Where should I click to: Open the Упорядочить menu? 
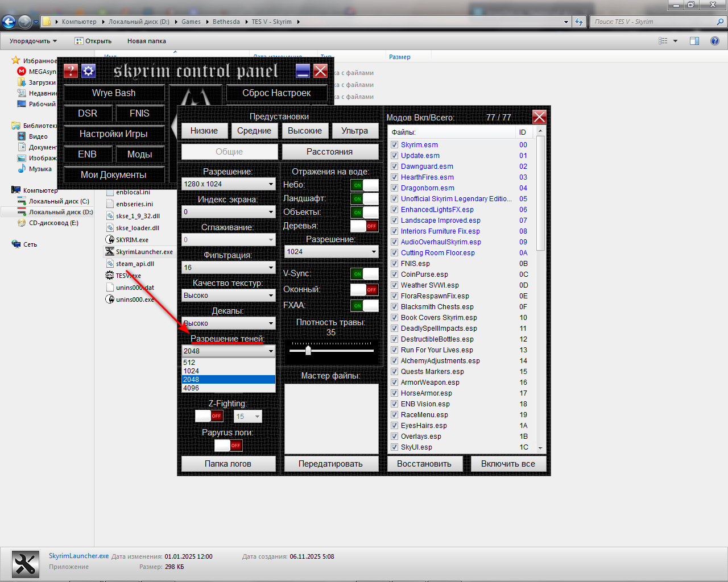click(x=33, y=41)
